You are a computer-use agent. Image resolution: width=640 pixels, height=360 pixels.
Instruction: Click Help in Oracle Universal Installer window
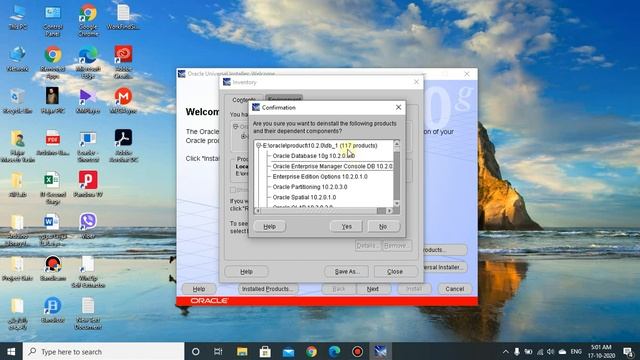(199, 289)
